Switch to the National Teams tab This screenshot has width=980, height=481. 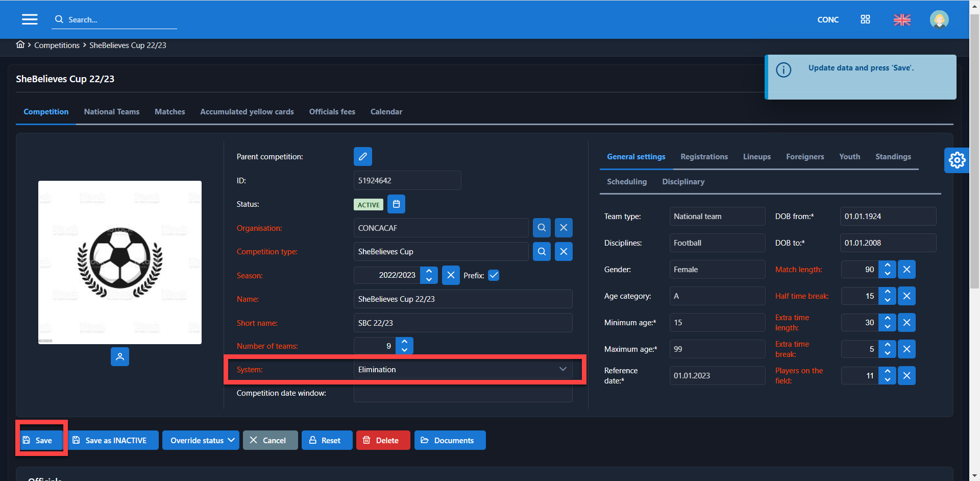(x=111, y=112)
